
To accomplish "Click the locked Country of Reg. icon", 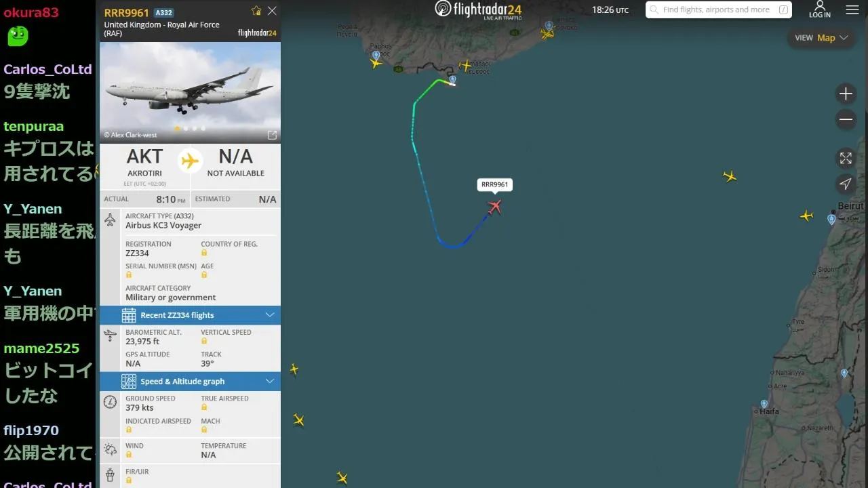I will [204, 253].
